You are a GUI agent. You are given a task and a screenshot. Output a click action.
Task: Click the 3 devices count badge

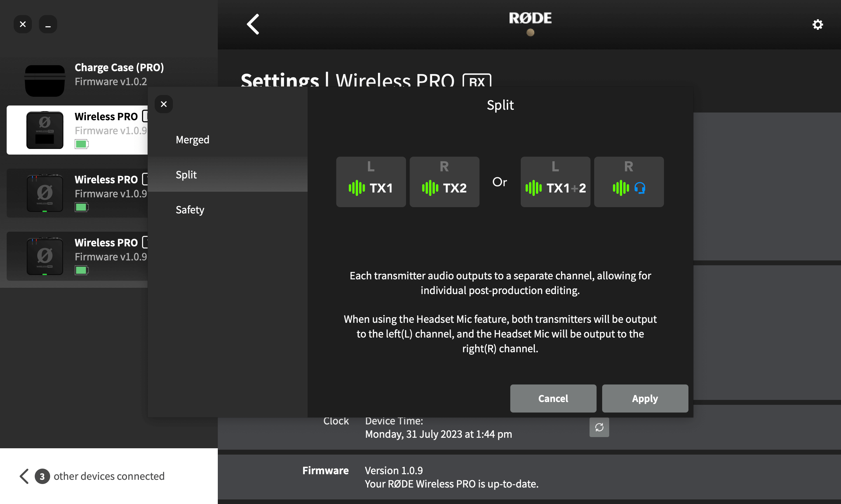42,476
